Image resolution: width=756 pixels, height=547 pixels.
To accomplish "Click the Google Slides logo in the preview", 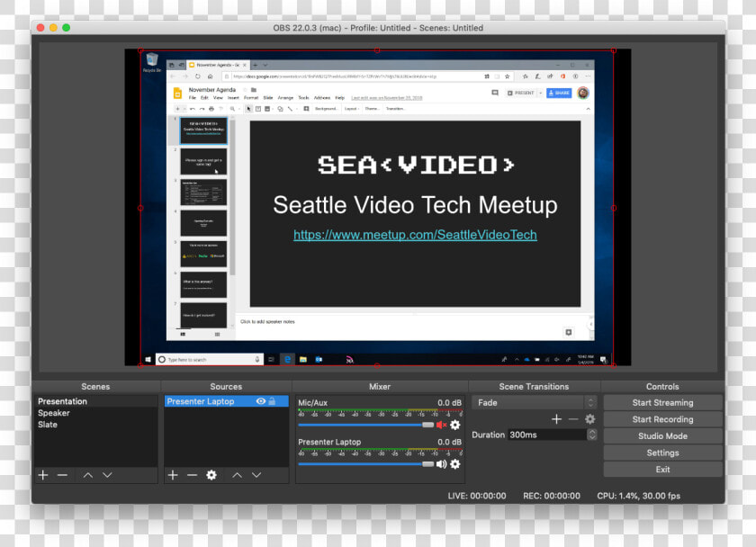I will (177, 93).
